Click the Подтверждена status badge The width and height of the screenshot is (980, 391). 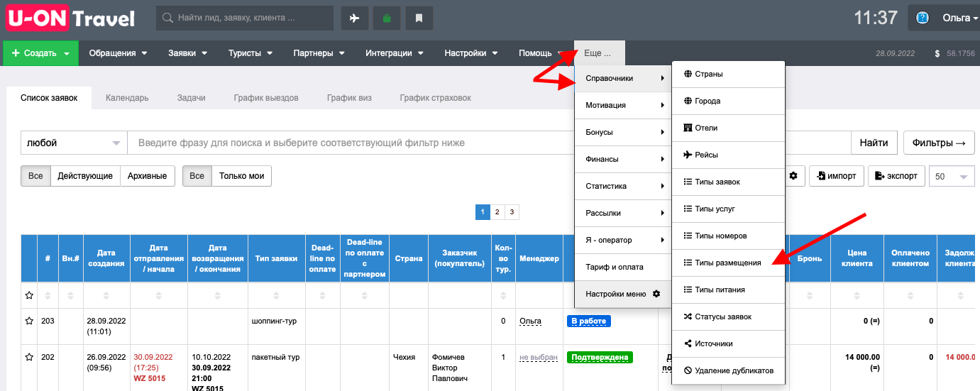(x=600, y=357)
